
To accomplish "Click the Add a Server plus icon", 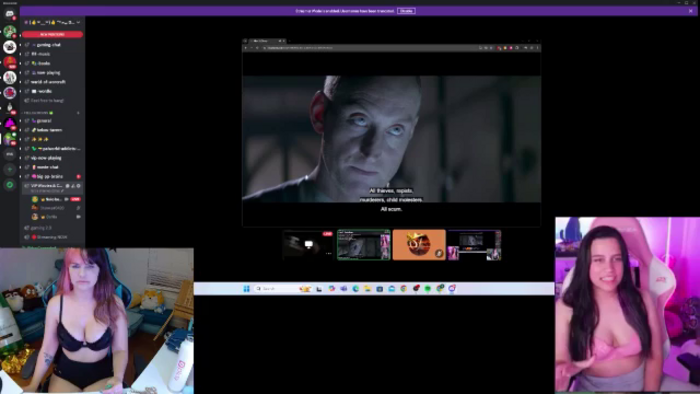I will click(x=9, y=169).
